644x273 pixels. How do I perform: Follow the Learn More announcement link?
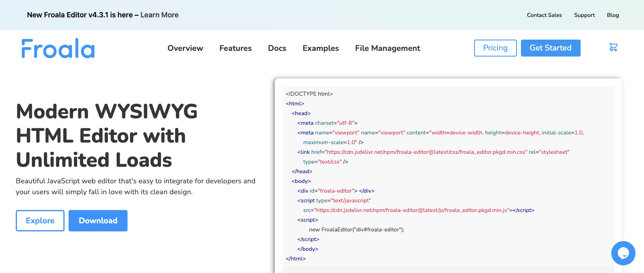coord(159,15)
